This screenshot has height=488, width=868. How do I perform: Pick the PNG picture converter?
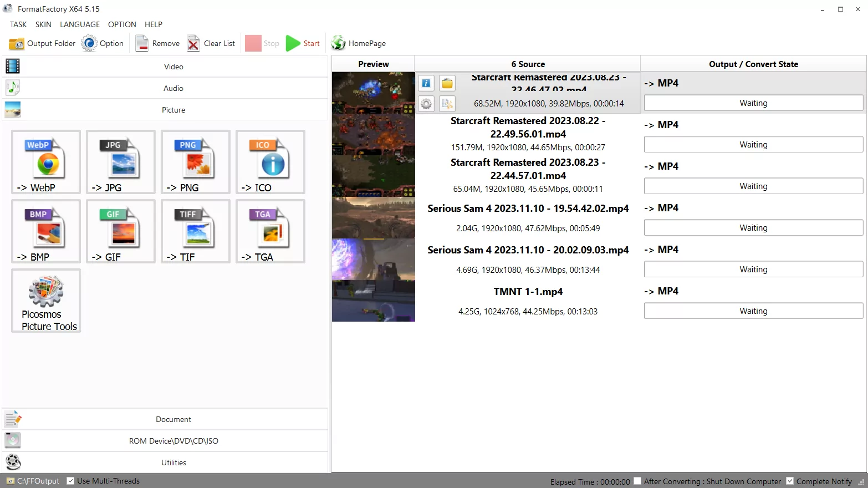(196, 162)
